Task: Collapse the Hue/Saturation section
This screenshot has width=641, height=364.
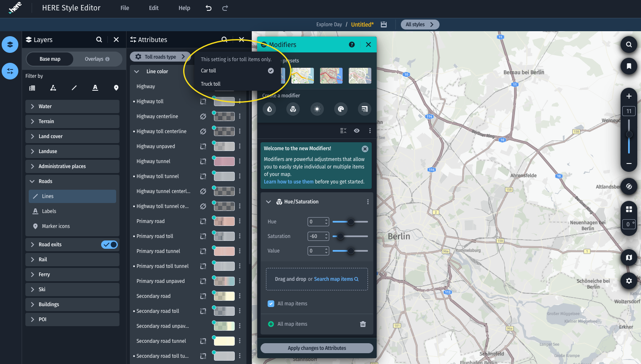Action: coord(268,202)
